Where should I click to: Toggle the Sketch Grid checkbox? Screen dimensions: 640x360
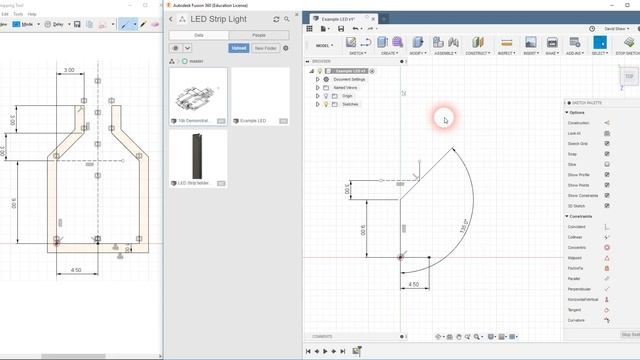coord(607,144)
